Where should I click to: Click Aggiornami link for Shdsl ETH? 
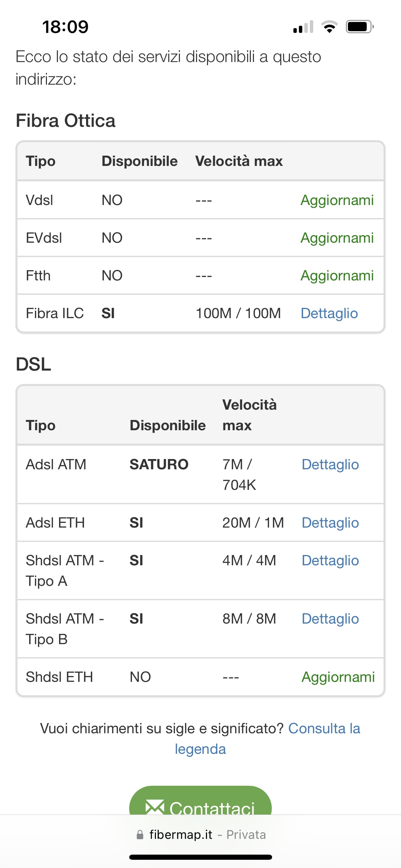click(338, 677)
